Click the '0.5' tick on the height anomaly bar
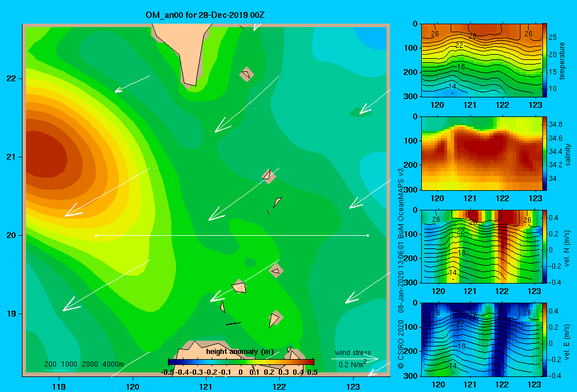This screenshot has height=392, width=577. 312,372
